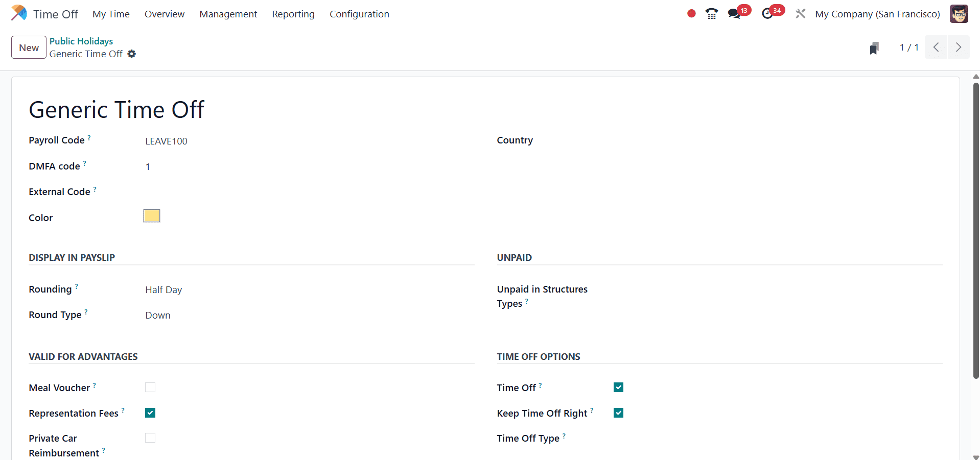Uncheck the Time Off option checkbox
This screenshot has height=460, width=980.
[x=619, y=388]
